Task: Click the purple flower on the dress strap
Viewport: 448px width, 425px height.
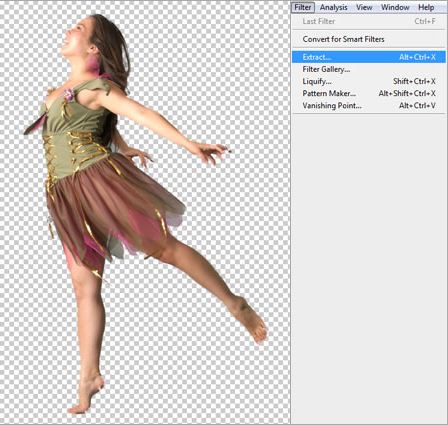Action: coord(69,95)
